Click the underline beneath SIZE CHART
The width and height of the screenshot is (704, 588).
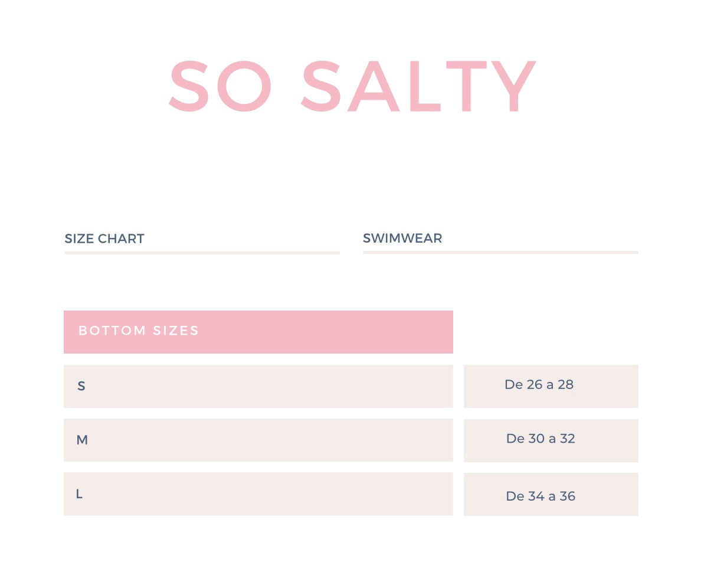(202, 253)
